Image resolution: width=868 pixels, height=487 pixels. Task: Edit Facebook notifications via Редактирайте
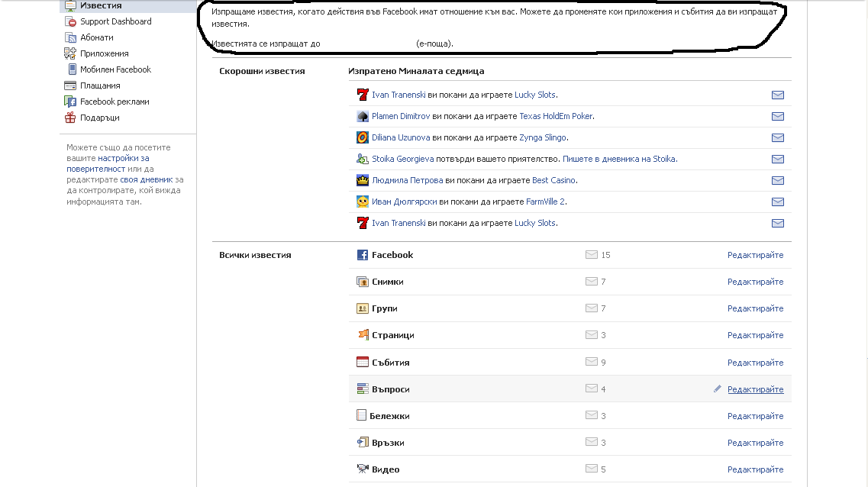tap(755, 255)
